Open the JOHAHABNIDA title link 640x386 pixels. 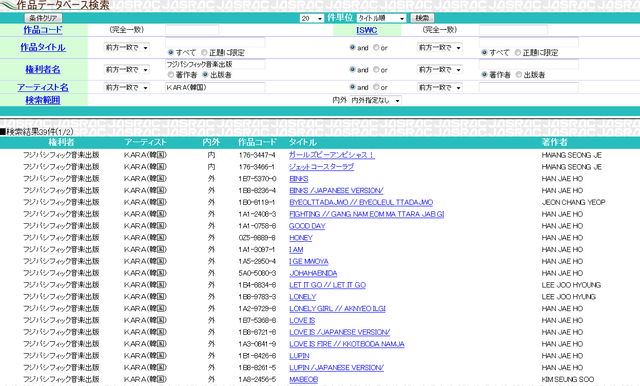point(313,273)
